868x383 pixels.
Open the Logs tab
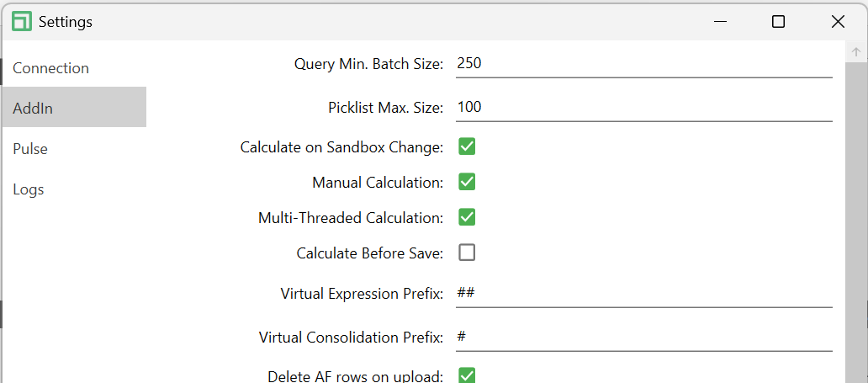pos(29,189)
